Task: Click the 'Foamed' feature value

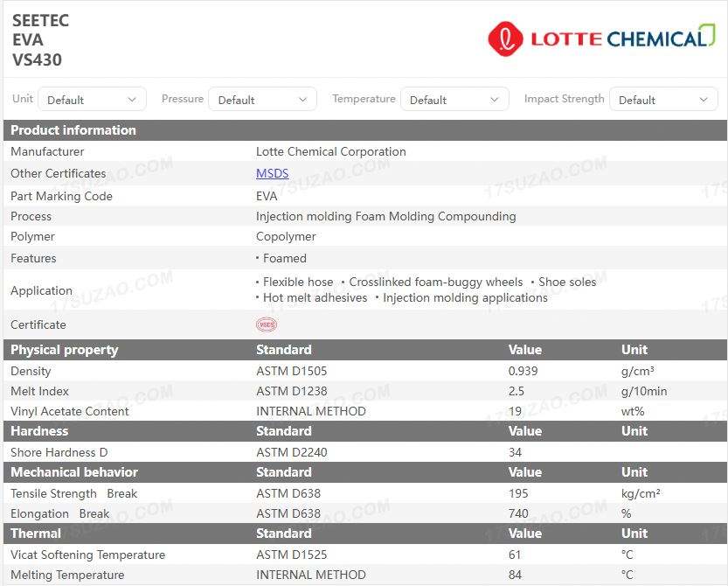Action: 285,258
